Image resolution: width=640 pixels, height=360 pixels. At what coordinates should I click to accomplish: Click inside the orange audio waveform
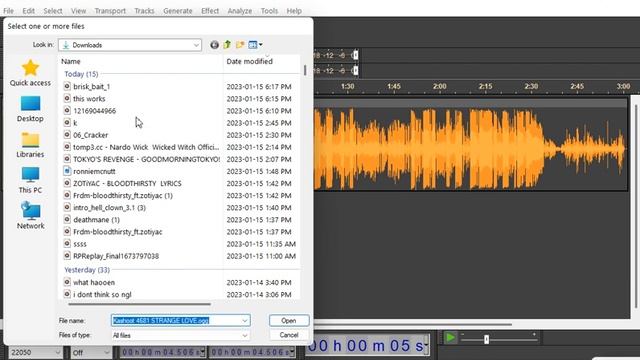click(469, 149)
